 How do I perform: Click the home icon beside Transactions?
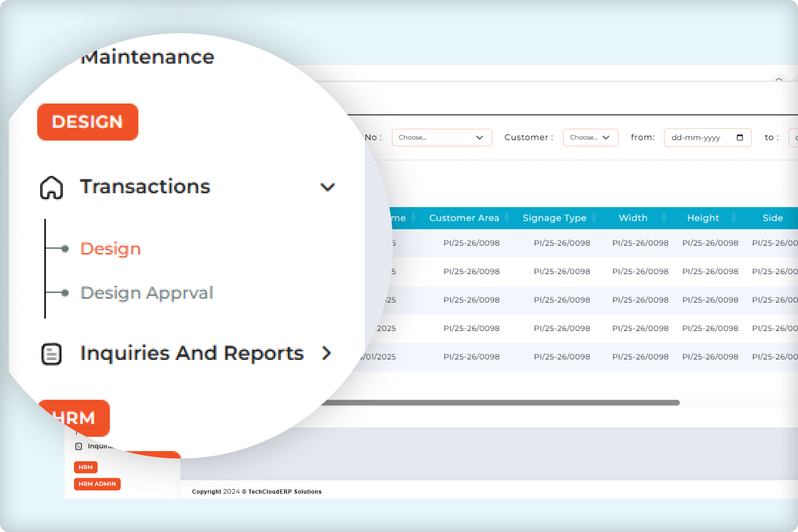coord(51,188)
